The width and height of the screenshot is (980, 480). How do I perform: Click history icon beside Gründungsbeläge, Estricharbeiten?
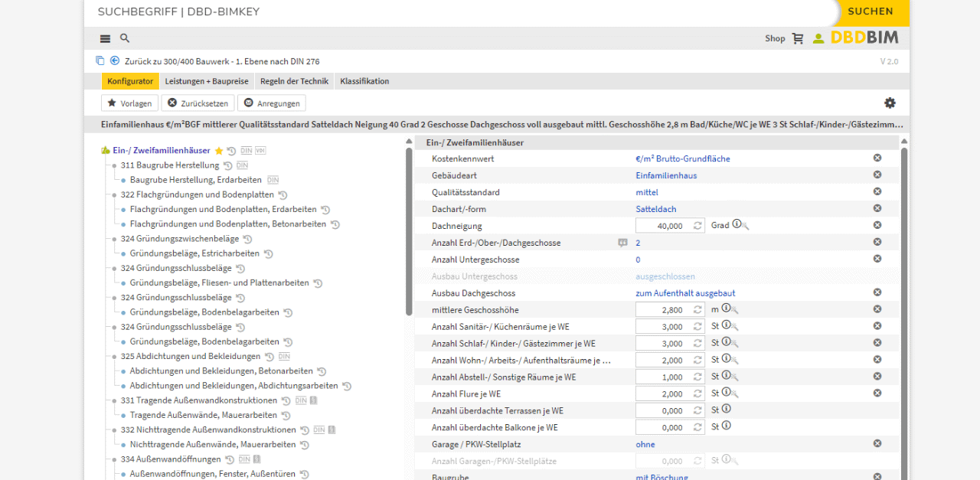(x=268, y=253)
